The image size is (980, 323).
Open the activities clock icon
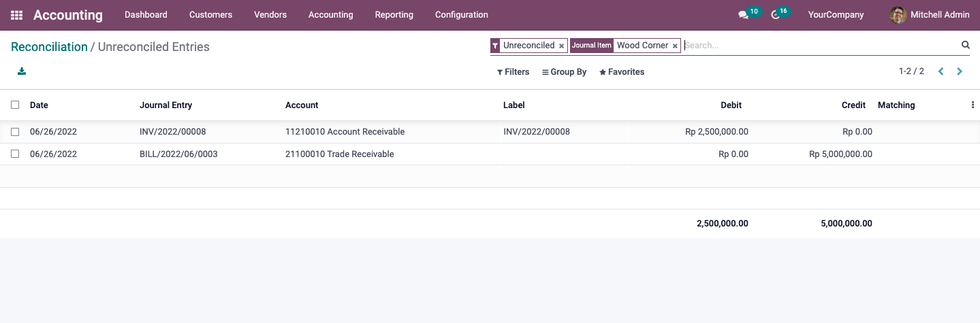[x=775, y=15]
